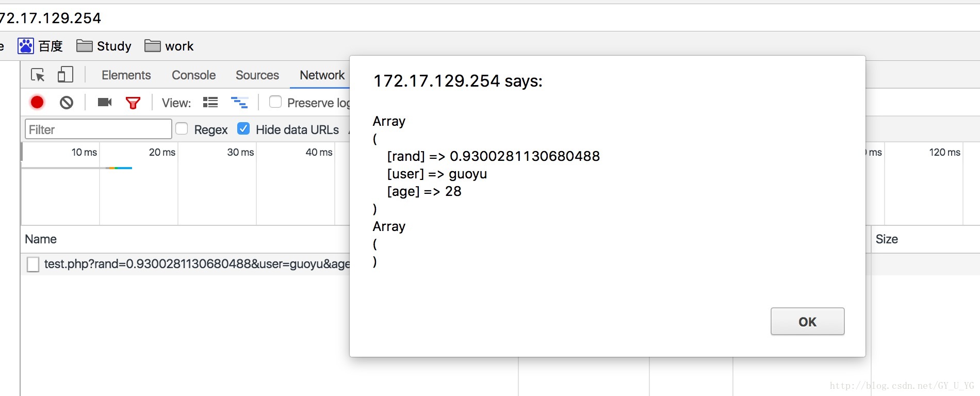Uncheck Hide data URLs
The image size is (980, 396).
tap(243, 129)
